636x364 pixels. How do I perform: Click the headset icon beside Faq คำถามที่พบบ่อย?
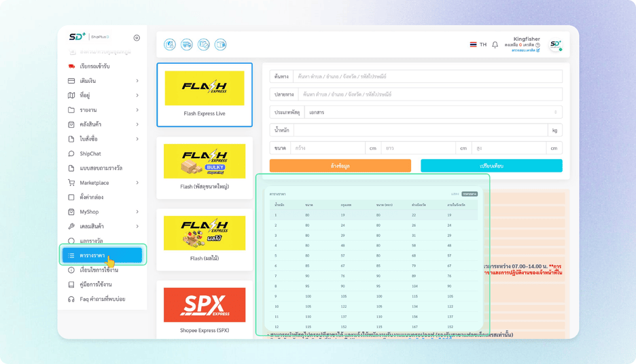click(71, 299)
